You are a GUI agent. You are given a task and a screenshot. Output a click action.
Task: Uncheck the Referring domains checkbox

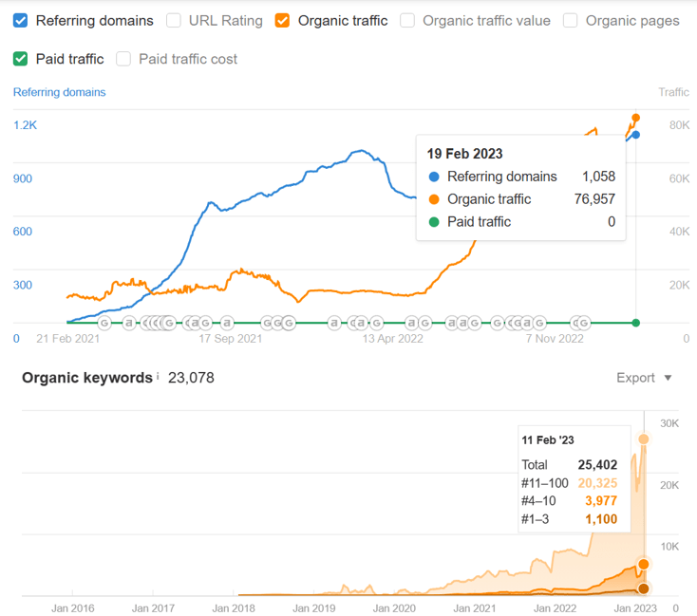21,20
